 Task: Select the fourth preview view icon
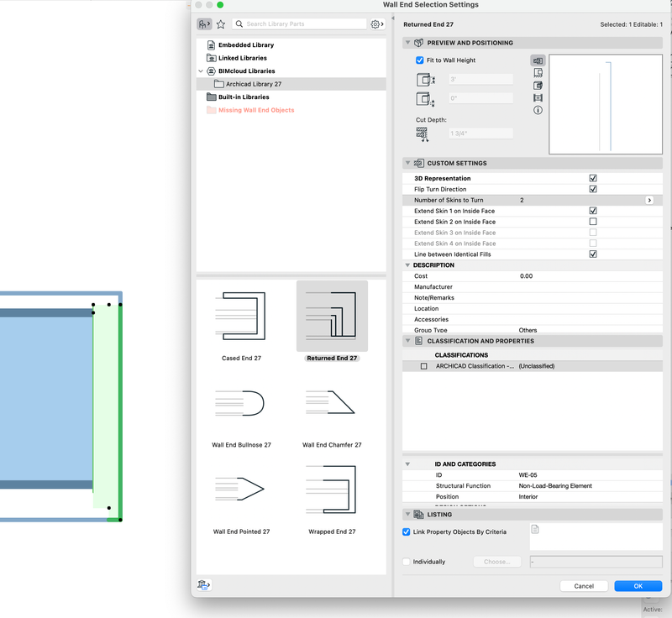tap(538, 97)
